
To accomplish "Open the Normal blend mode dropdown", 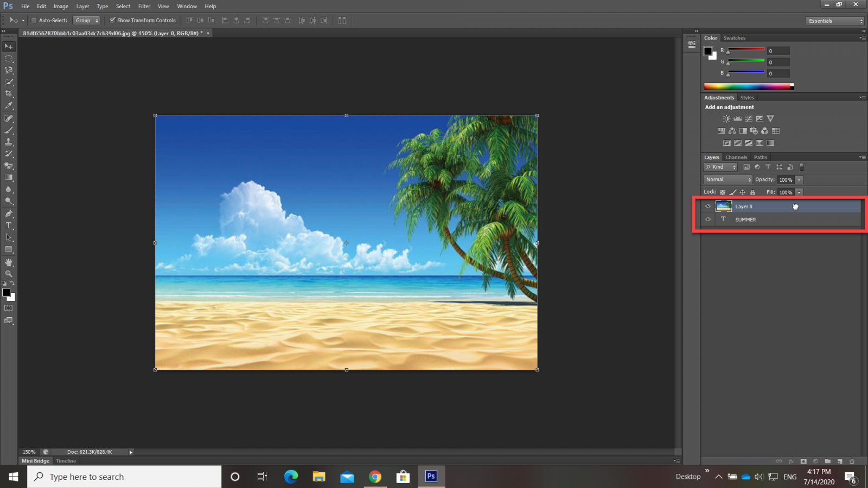I will point(728,179).
